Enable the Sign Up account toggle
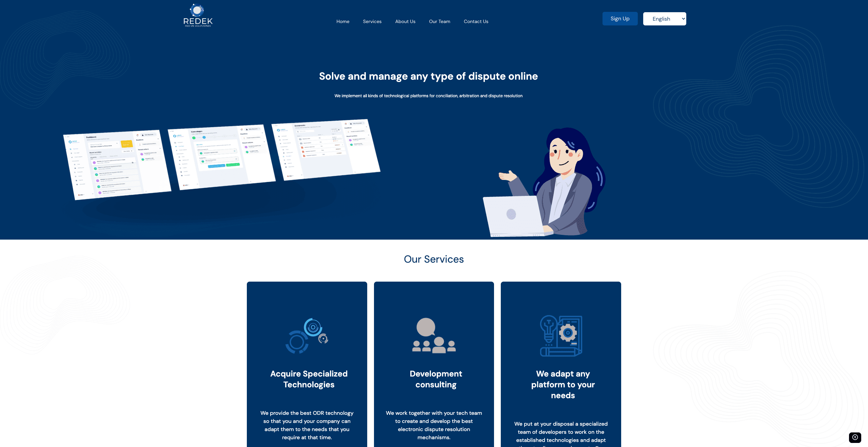Viewport: 868px width, 447px height. pyautogui.click(x=620, y=18)
